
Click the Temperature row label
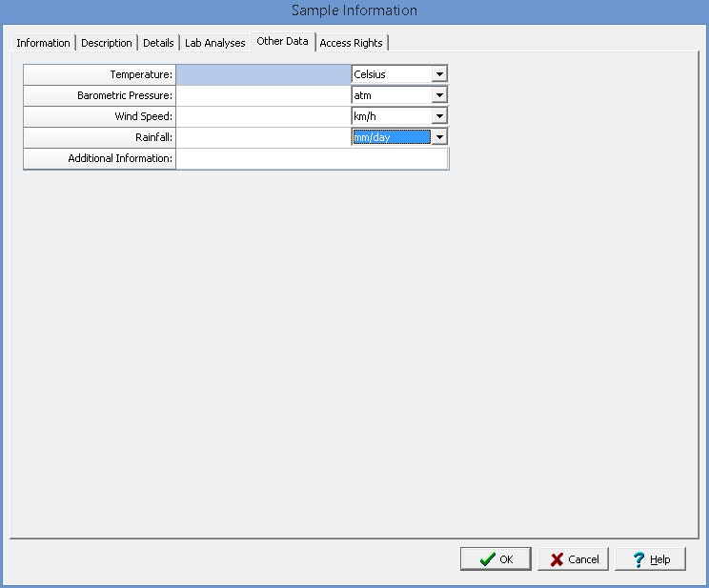coord(100,74)
